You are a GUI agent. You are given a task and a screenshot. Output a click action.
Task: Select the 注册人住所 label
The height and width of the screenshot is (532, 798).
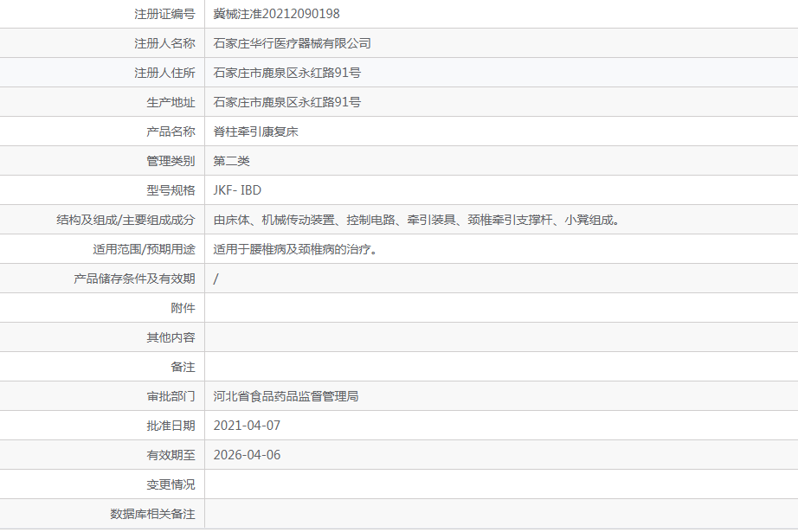[164, 74]
